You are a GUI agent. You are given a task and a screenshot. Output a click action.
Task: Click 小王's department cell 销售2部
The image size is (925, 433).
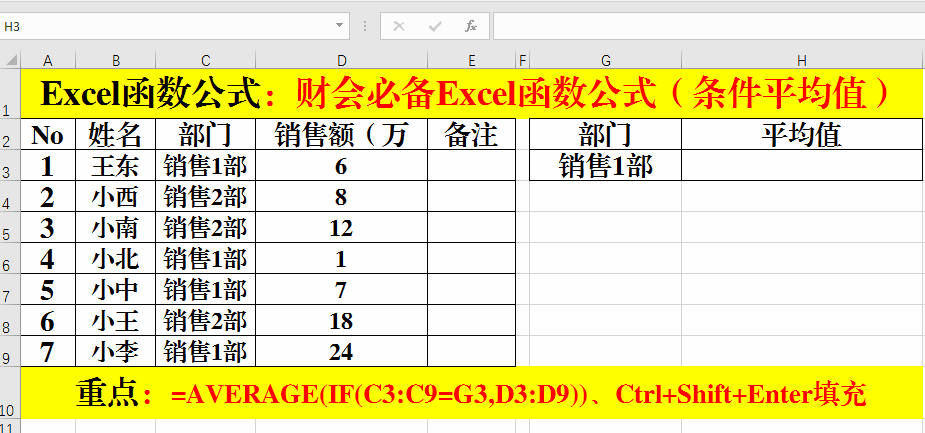click(205, 320)
